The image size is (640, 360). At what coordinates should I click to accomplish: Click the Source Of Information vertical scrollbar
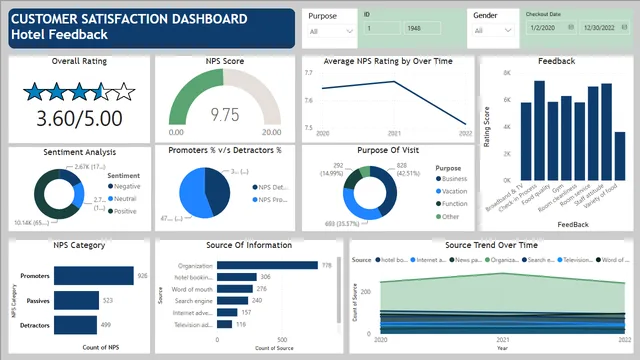[338, 290]
